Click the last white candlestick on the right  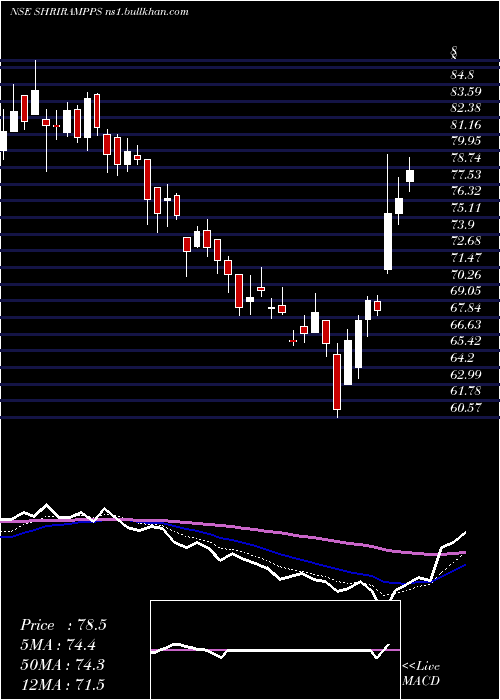410,175
